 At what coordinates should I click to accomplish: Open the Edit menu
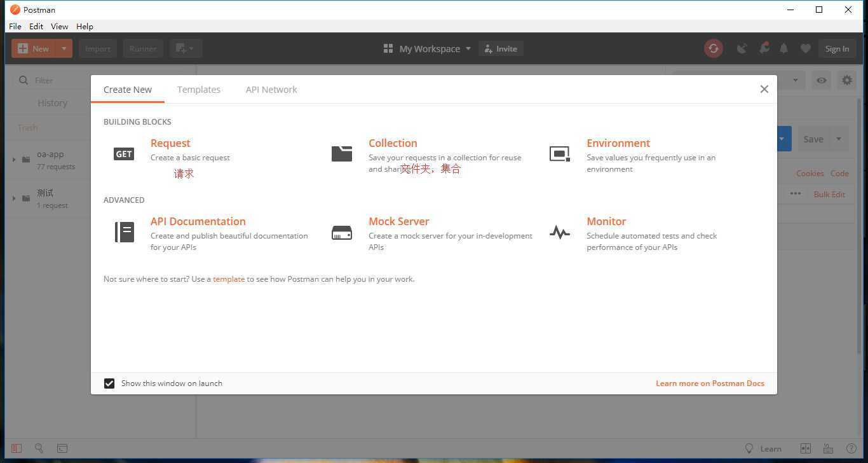[x=36, y=26]
